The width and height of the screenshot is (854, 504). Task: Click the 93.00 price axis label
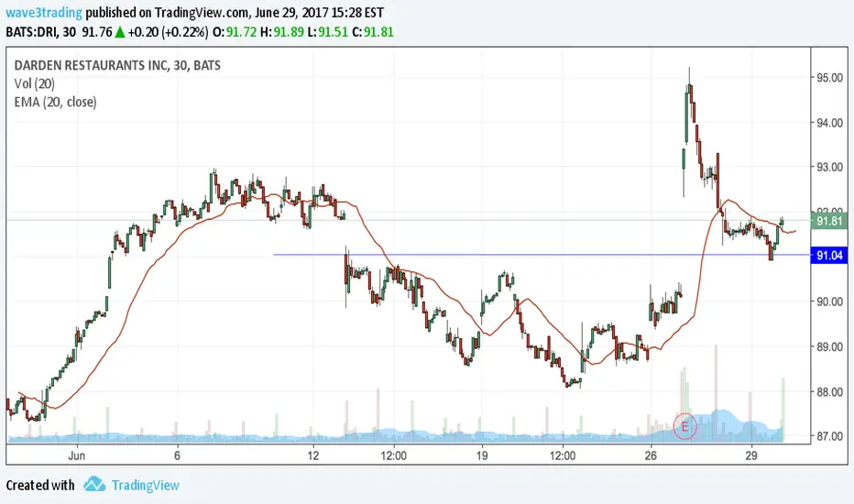pyautogui.click(x=829, y=168)
